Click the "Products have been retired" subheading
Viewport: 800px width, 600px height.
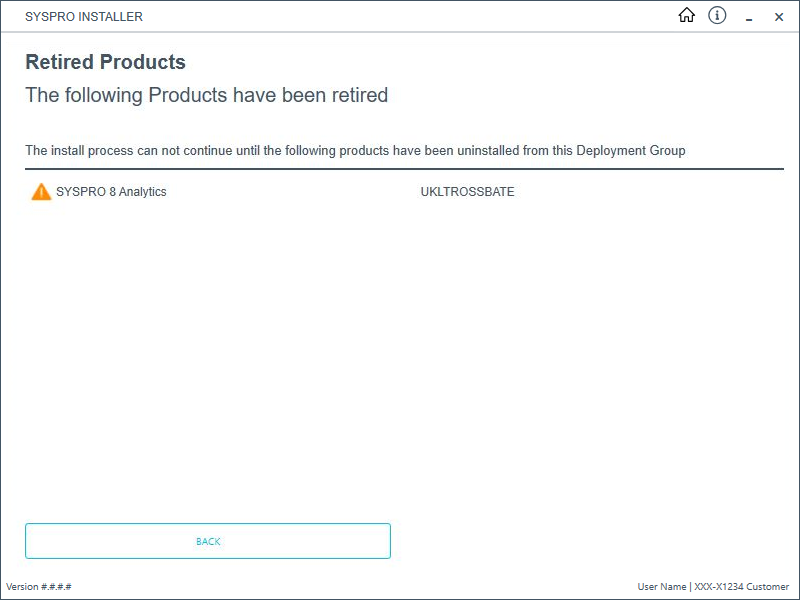pos(206,96)
